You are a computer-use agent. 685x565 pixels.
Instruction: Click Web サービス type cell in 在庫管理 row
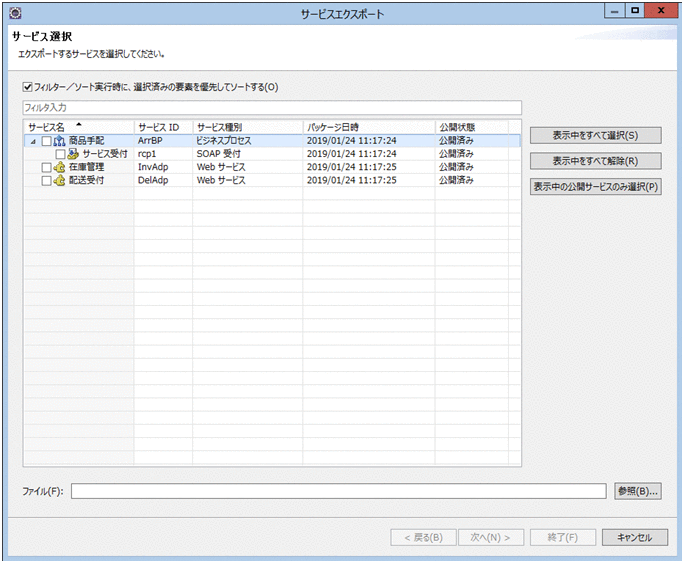[221, 167]
